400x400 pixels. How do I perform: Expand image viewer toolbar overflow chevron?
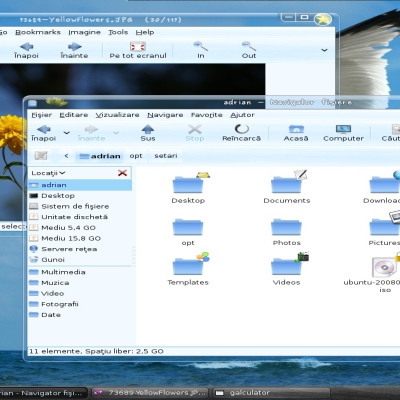tap(324, 50)
